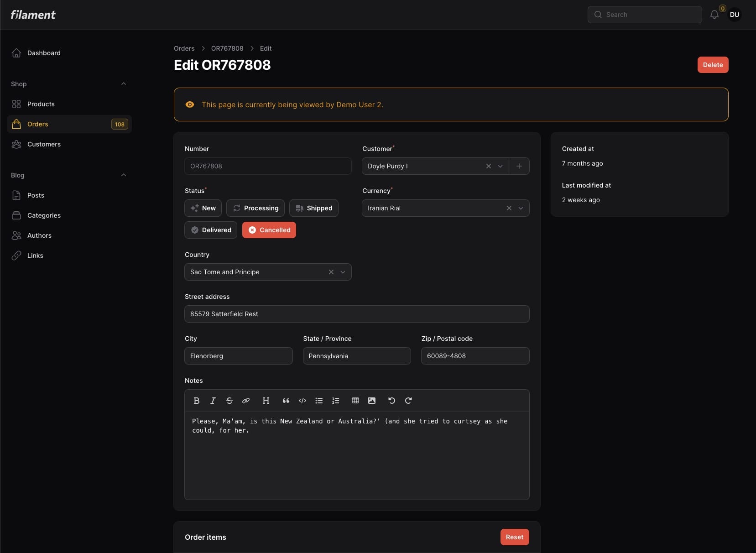
Task: Insert an image into the Notes field
Action: [371, 401]
